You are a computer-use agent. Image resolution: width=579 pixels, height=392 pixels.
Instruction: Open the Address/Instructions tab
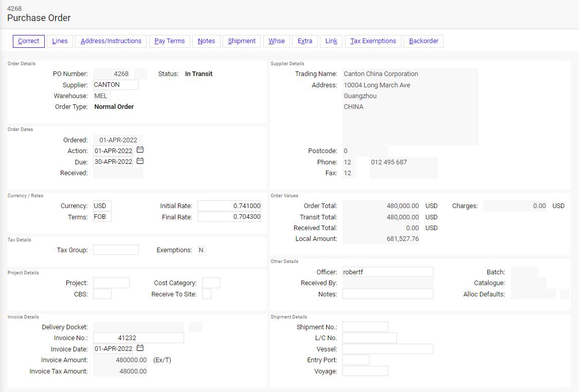tap(111, 41)
